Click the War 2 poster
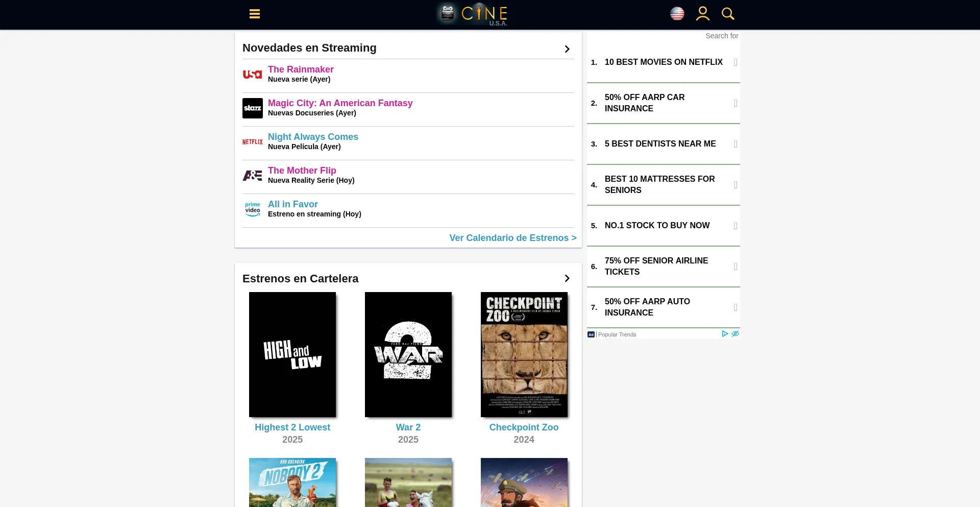This screenshot has width=980, height=507. (408, 354)
